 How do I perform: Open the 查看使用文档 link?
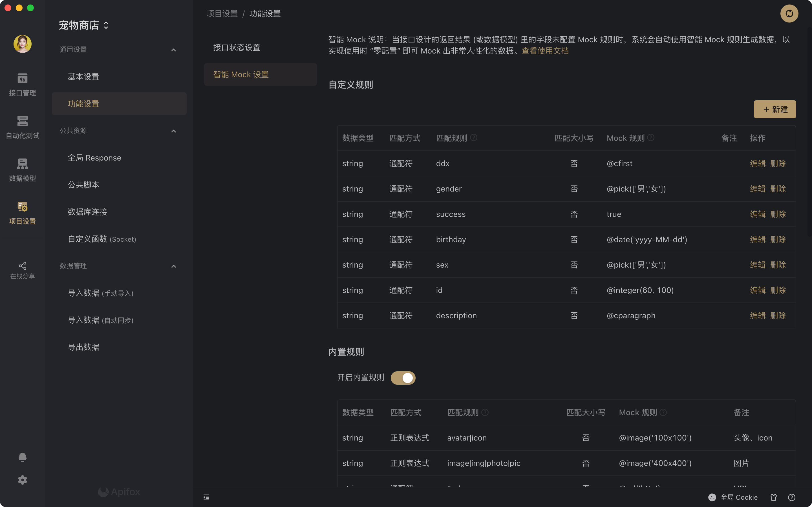point(545,51)
